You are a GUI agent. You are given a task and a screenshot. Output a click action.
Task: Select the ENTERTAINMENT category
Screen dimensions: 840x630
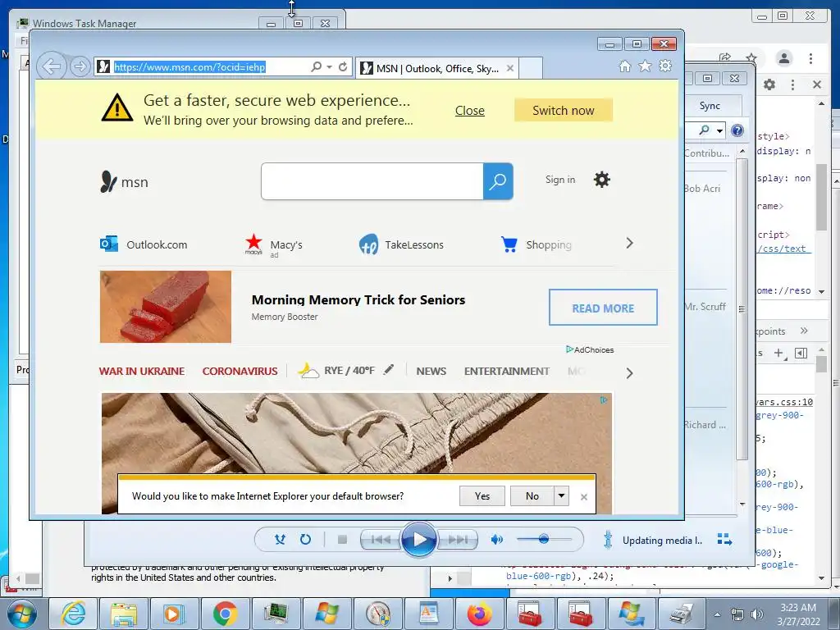pyautogui.click(x=507, y=371)
